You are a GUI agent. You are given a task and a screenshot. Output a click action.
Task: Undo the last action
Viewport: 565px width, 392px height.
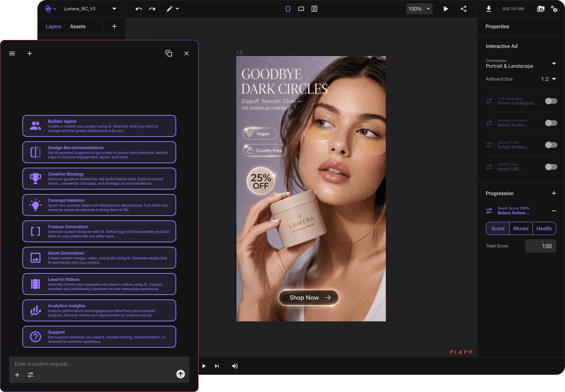click(139, 9)
